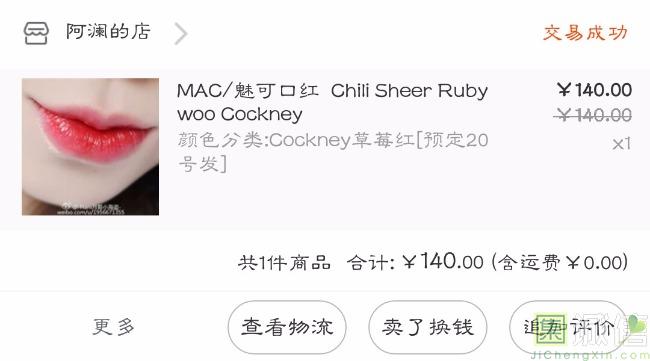Tap the 颜色分类 Cockney草莓红 specification text
This screenshot has width=650, height=361.
tap(333, 152)
